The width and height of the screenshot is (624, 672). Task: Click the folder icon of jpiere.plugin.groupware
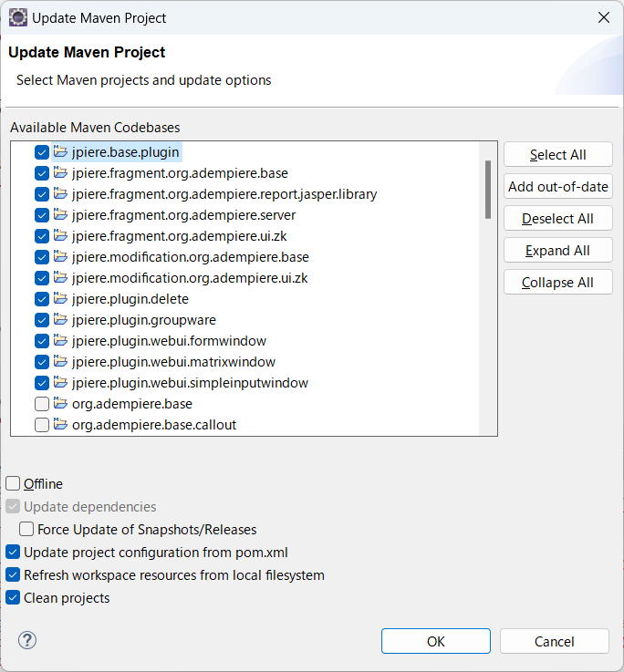[x=60, y=320]
